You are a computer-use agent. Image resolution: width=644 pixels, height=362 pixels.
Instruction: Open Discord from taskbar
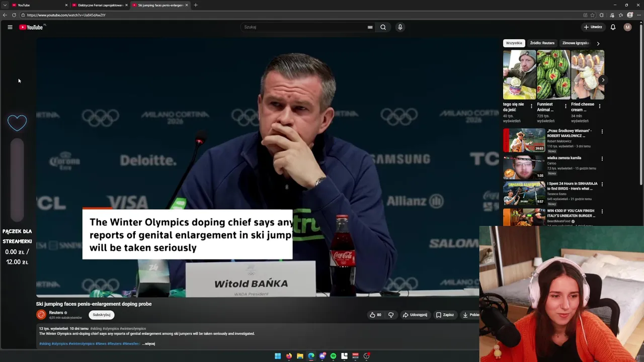tap(323, 356)
